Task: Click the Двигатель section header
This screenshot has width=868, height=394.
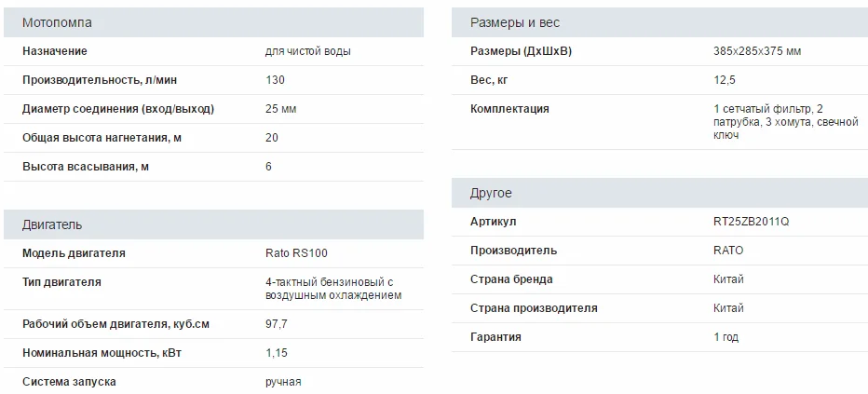Action: coord(52,224)
